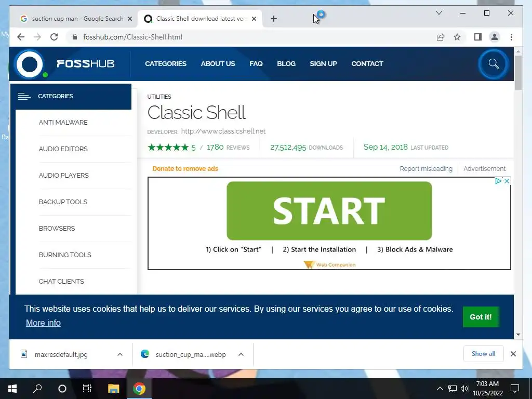Screen dimensions: 532x399
Task: Close the ad with the X icon
Action: coord(507,181)
